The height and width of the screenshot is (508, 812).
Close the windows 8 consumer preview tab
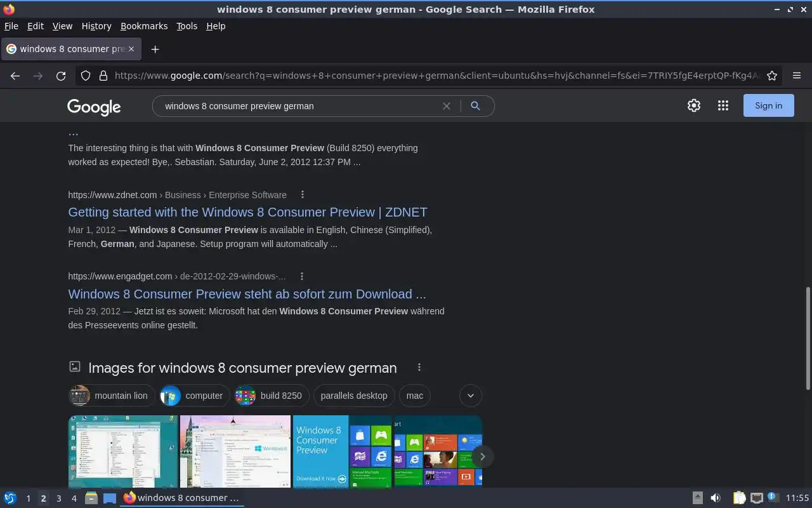[131, 49]
